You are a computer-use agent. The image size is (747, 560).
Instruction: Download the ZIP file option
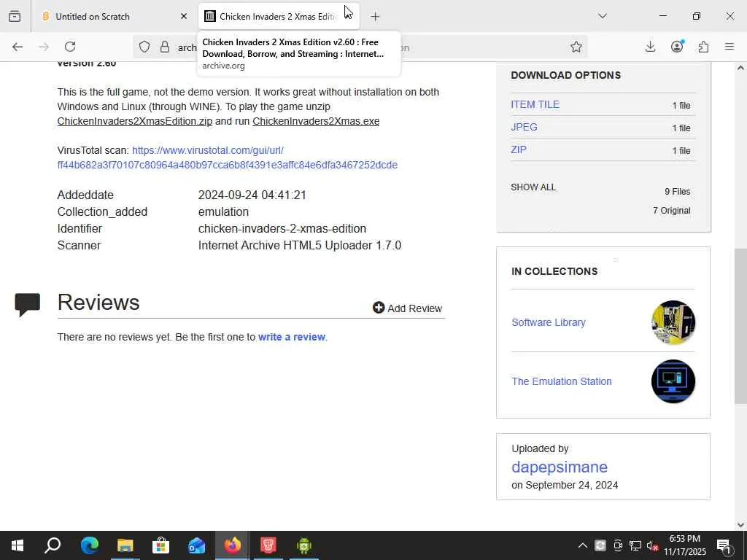click(x=519, y=149)
